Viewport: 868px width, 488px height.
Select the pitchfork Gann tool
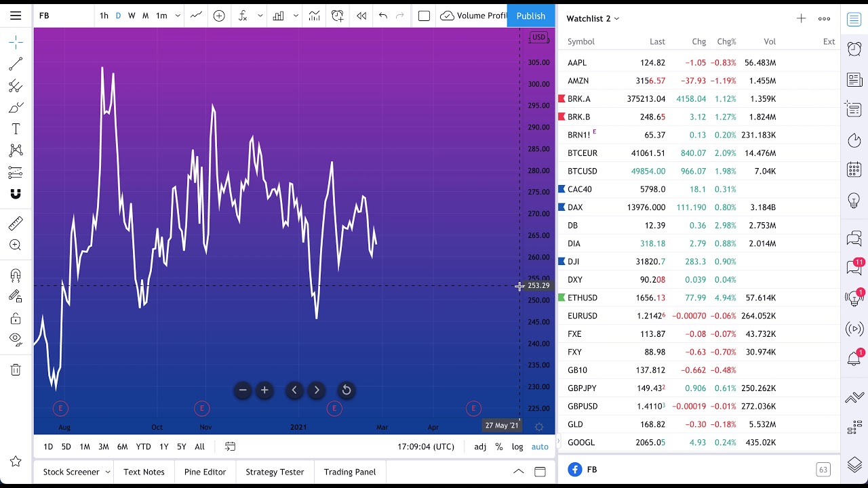[16, 86]
